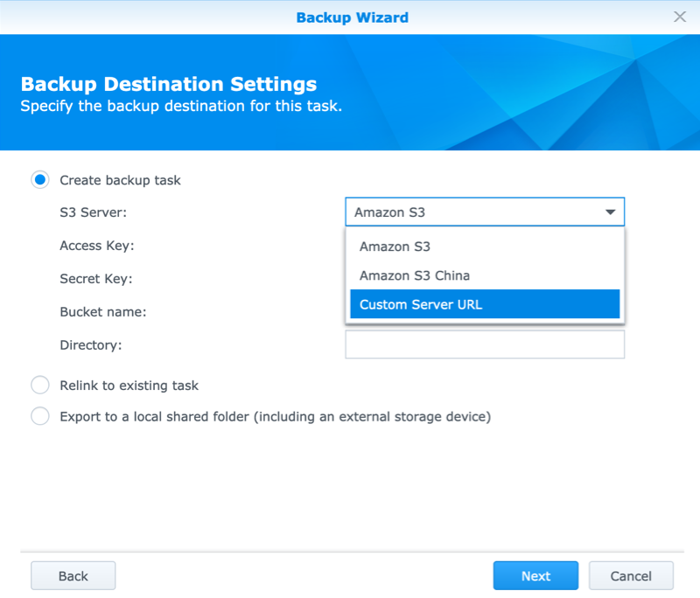Image resolution: width=700 pixels, height=598 pixels.
Task: Close the Backup Wizard window
Action: pyautogui.click(x=679, y=17)
